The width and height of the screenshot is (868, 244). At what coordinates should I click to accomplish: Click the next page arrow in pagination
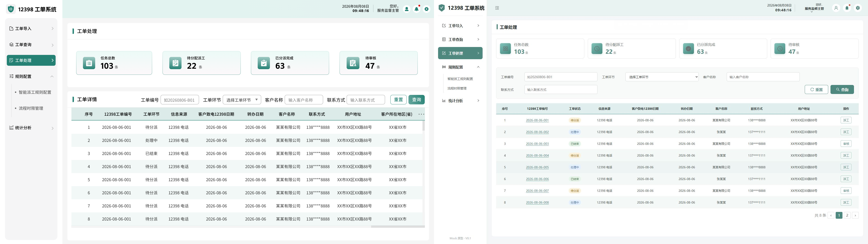pos(855,215)
